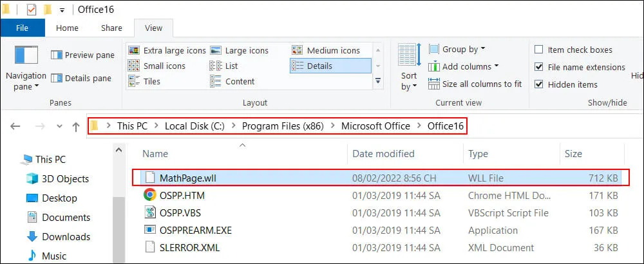644x264 pixels.
Task: Click the WLL File type cell
Action: point(486,178)
